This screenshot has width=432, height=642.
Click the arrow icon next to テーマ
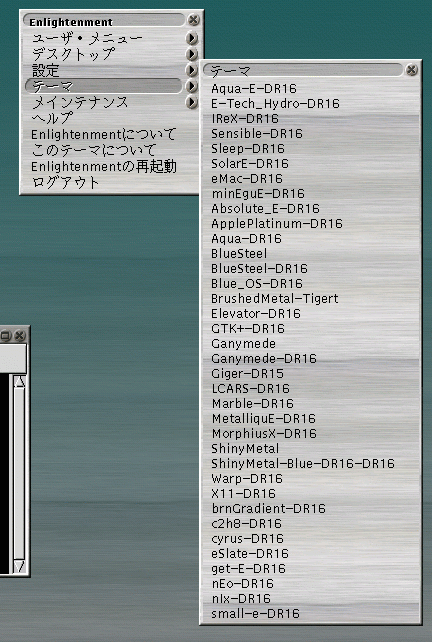coord(191,86)
